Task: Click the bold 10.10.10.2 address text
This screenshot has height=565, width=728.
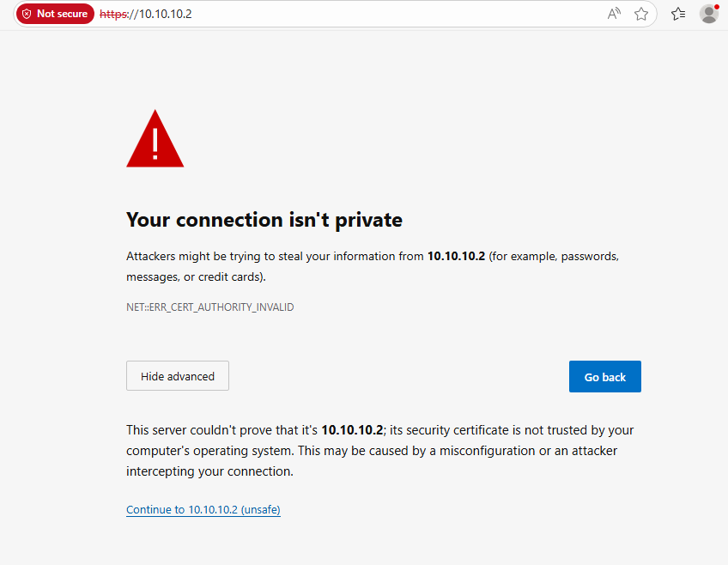Action: pos(456,256)
